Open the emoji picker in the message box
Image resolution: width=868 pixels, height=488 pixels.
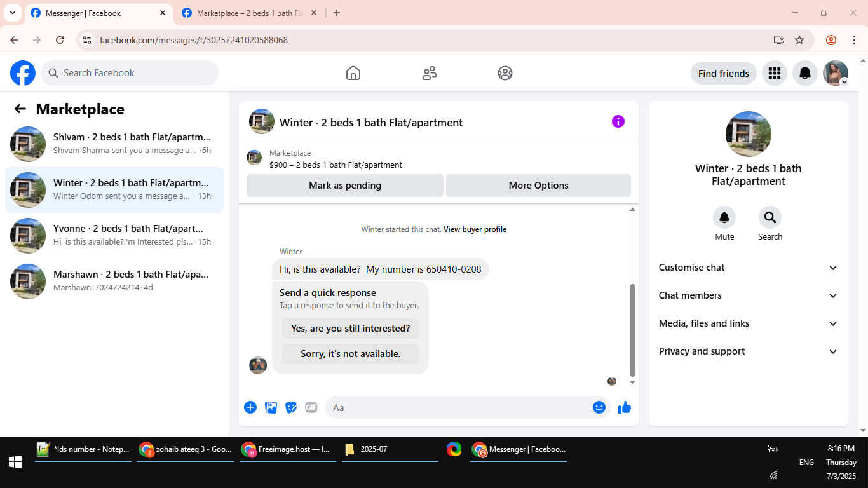pos(599,407)
